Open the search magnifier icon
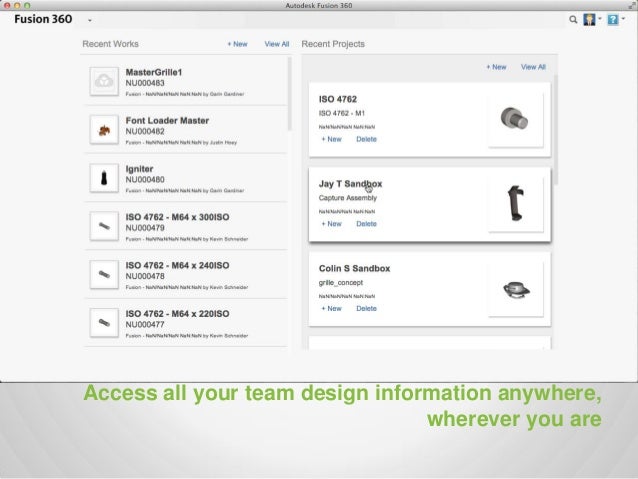The height and width of the screenshot is (479, 638). click(x=573, y=20)
